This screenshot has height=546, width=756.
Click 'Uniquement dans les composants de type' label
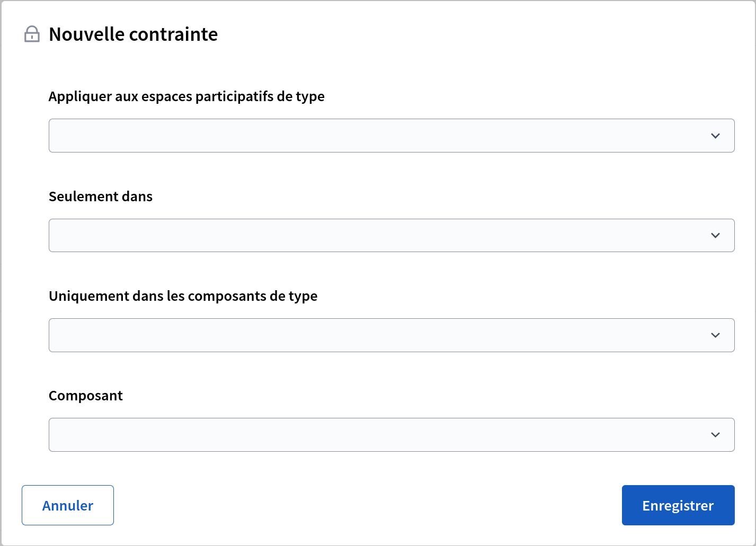pos(183,296)
